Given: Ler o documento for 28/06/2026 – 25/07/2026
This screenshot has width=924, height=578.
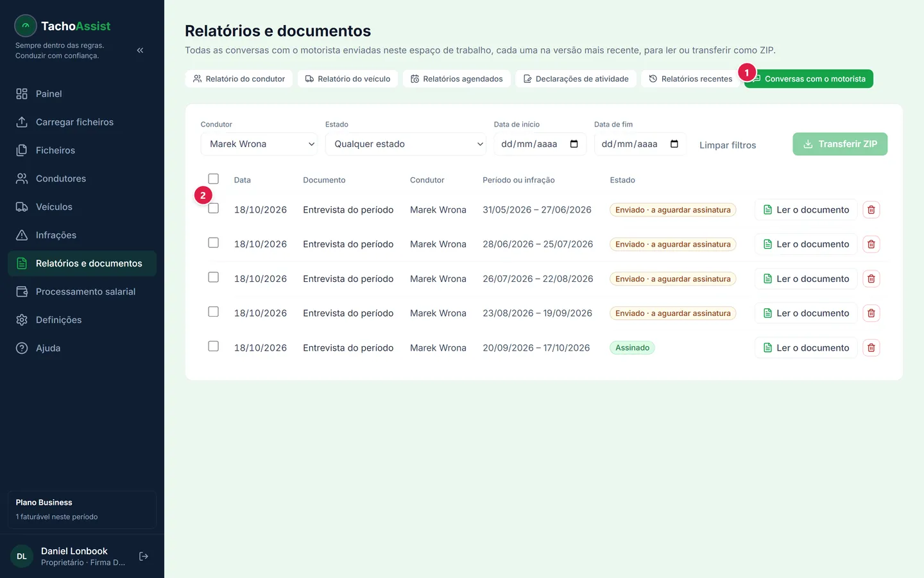Looking at the screenshot, I should point(806,244).
